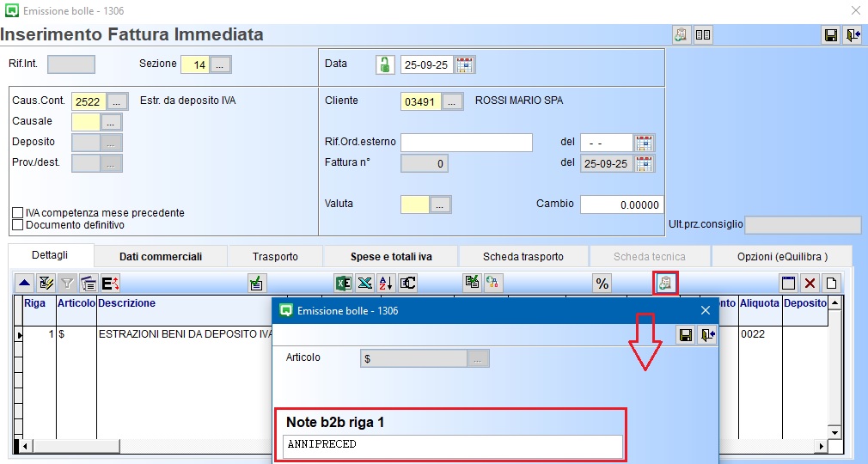Screen dimensions: 868x464
Task: Click the A-Z sort icon
Action: click(x=386, y=283)
